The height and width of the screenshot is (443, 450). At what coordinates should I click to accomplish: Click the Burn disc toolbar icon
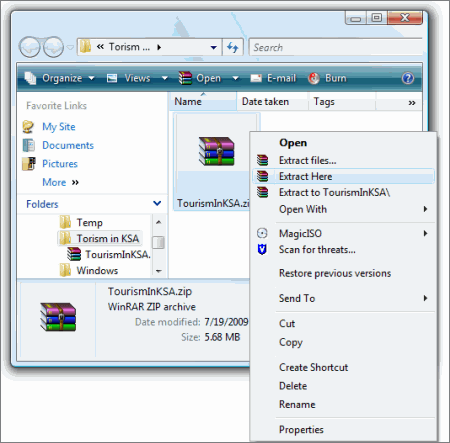314,78
